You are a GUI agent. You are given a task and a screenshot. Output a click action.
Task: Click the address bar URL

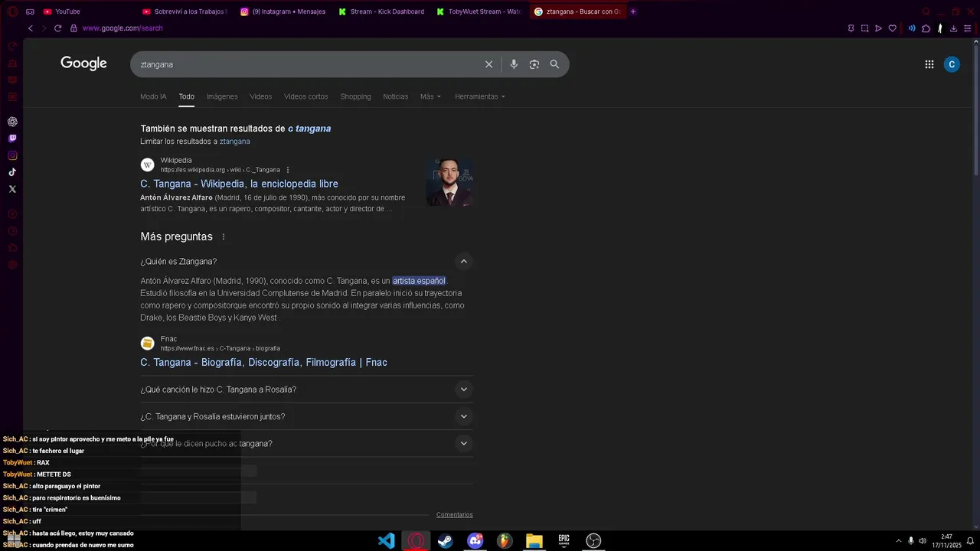pos(122,28)
